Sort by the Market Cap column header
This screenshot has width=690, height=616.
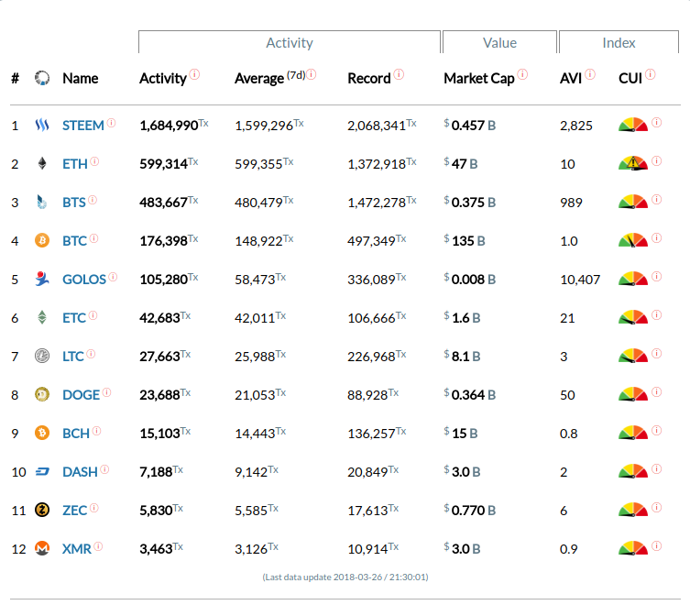(x=478, y=79)
